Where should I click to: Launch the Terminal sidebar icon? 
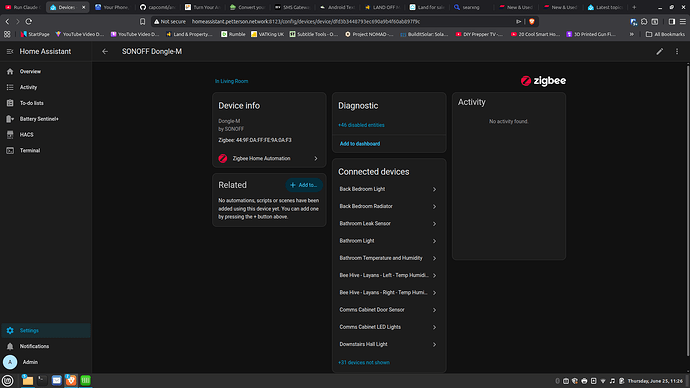10,150
